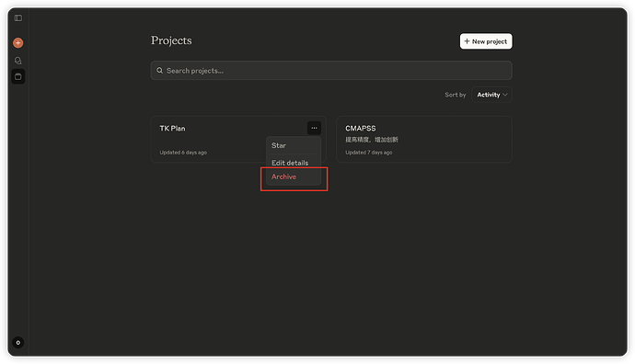Click the Updated 6 days ago text

point(183,153)
